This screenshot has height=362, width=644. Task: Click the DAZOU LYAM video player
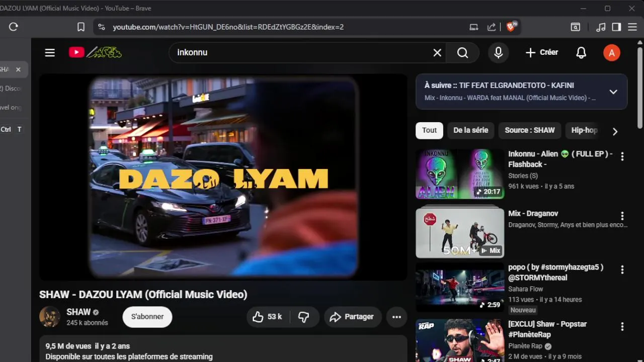pyautogui.click(x=223, y=177)
